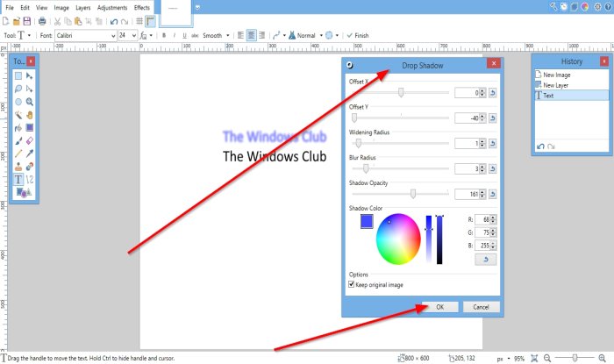The width and height of the screenshot is (614, 364).
Task: Click the Undo icon in main toolbar
Action: 114,21
